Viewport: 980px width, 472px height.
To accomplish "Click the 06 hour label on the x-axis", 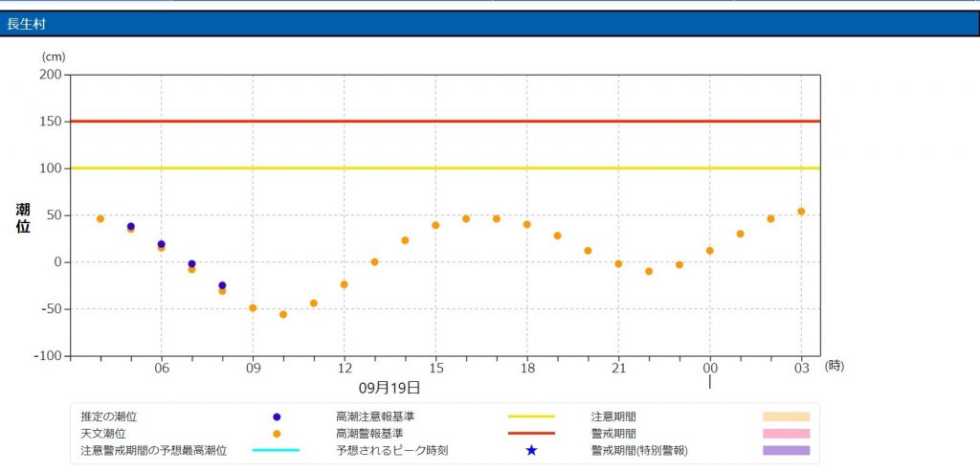I will click(x=161, y=369).
